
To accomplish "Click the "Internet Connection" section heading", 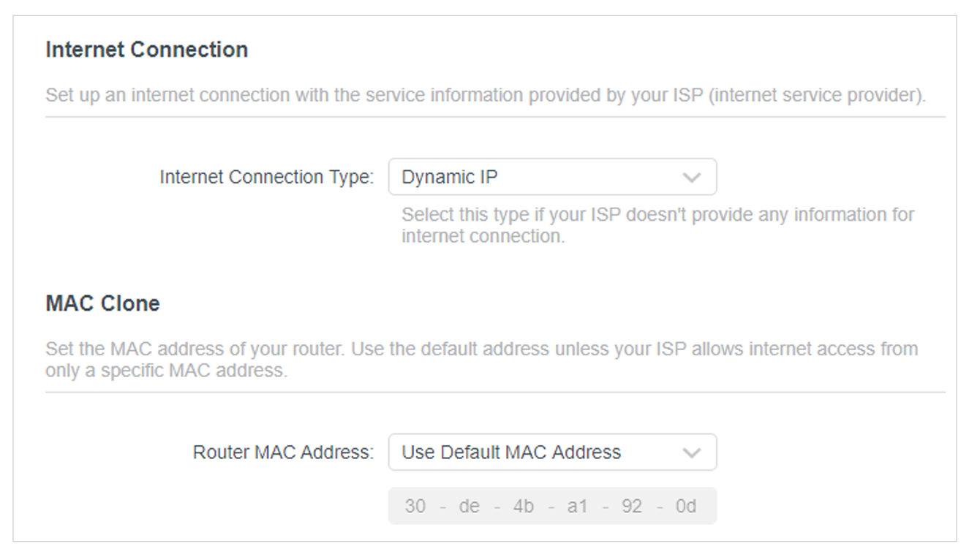I will 146,50.
